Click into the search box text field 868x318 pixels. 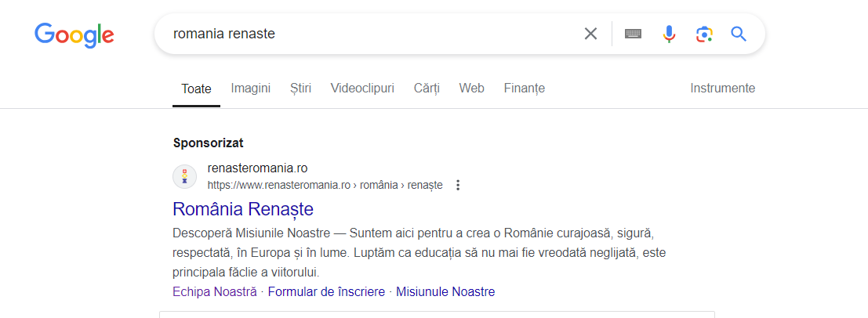coord(371,34)
